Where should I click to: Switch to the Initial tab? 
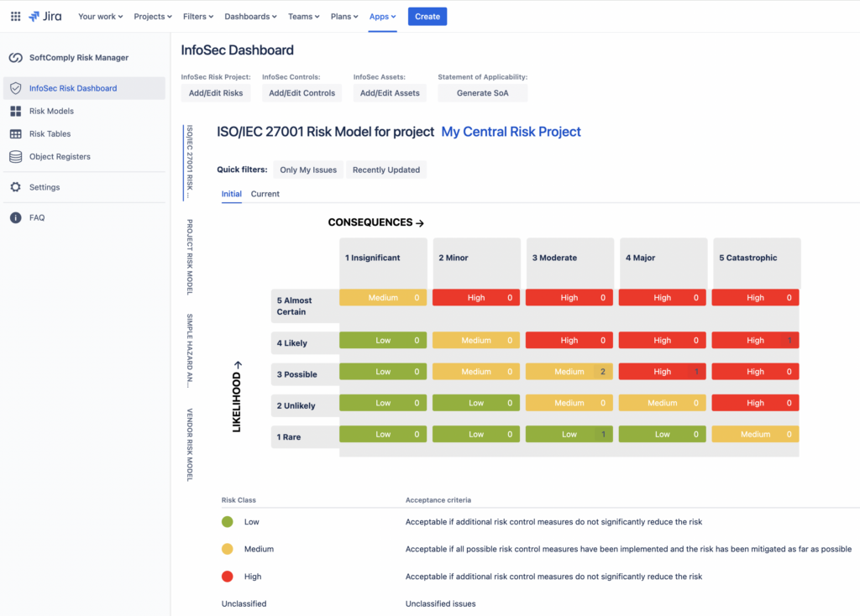[231, 194]
